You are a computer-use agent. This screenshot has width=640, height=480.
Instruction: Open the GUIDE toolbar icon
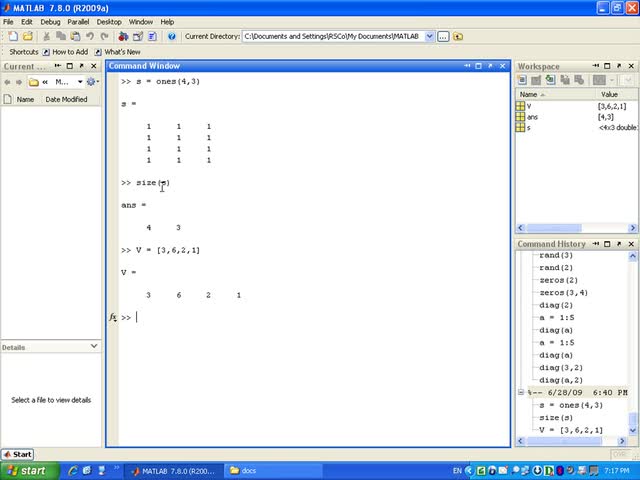point(138,36)
